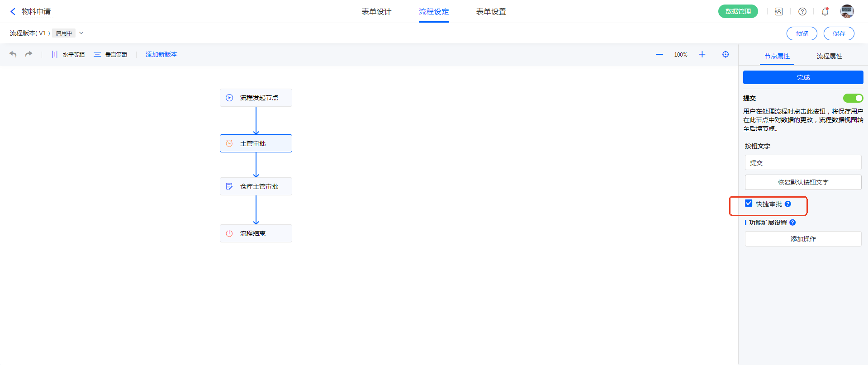Click the zoom out minus icon
The width and height of the screenshot is (868, 365).
tap(659, 54)
